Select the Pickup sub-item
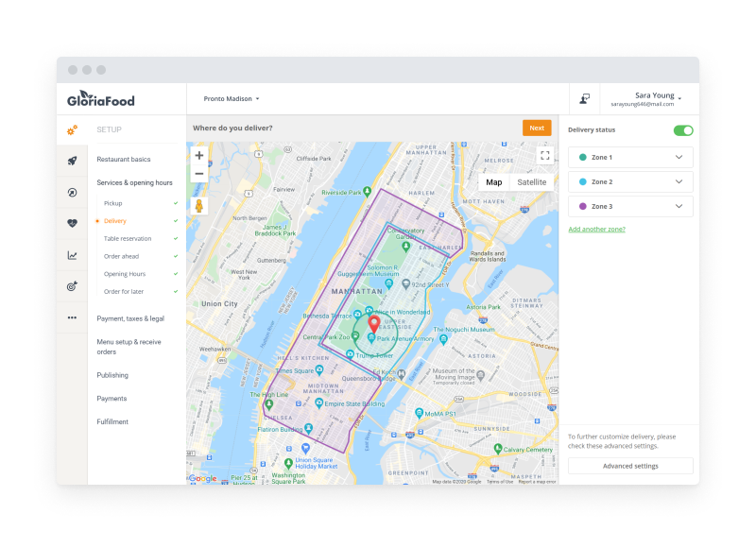Viewport: 756px width, 548px height. (x=112, y=203)
